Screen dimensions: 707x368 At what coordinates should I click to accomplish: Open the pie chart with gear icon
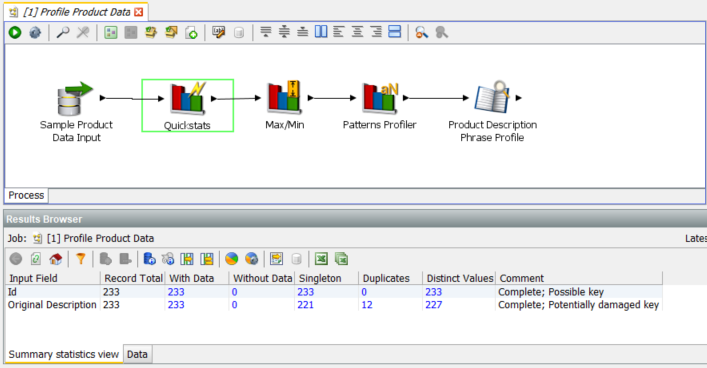coord(251,259)
